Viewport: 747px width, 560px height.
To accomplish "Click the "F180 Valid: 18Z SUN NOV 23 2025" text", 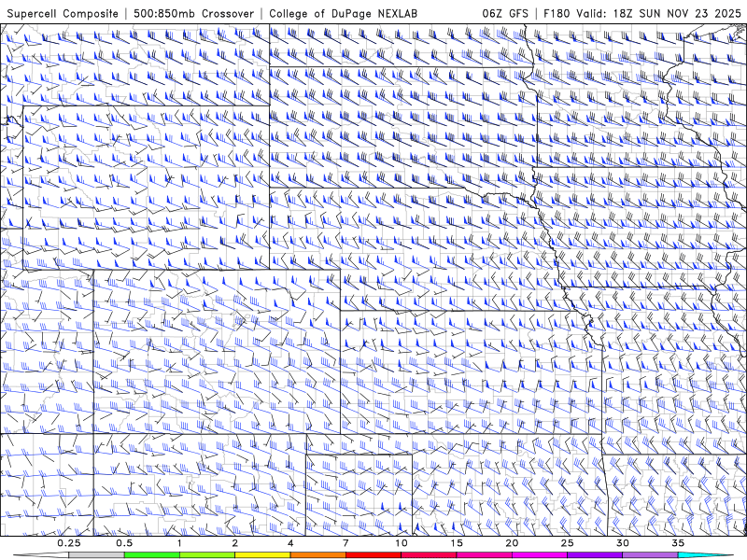I will coord(642,14).
